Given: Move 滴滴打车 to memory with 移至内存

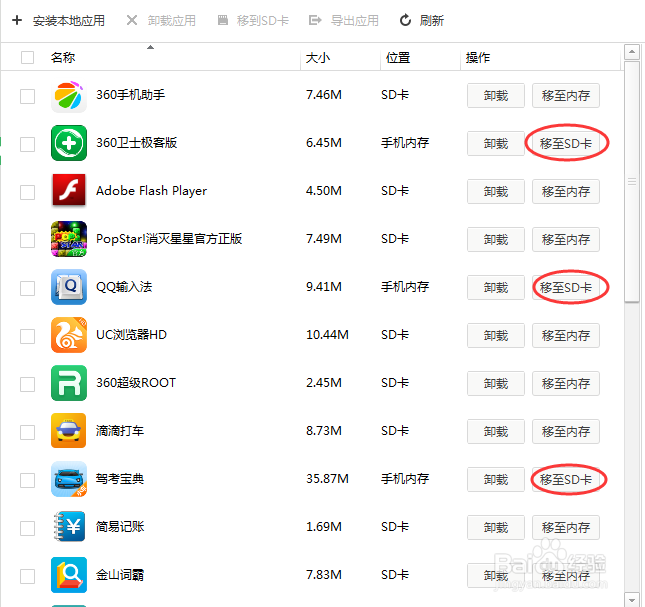Looking at the screenshot, I should [x=566, y=431].
